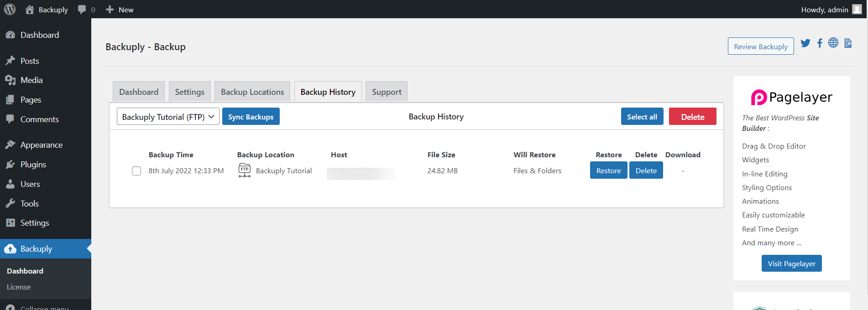Click the Media icon in sidebar
The width and height of the screenshot is (868, 310).
pyautogui.click(x=10, y=80)
